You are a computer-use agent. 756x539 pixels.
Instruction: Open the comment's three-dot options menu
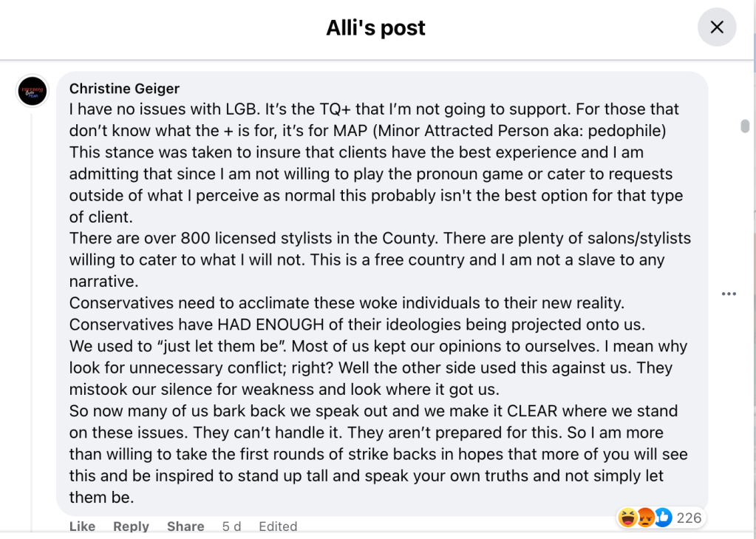tap(729, 294)
